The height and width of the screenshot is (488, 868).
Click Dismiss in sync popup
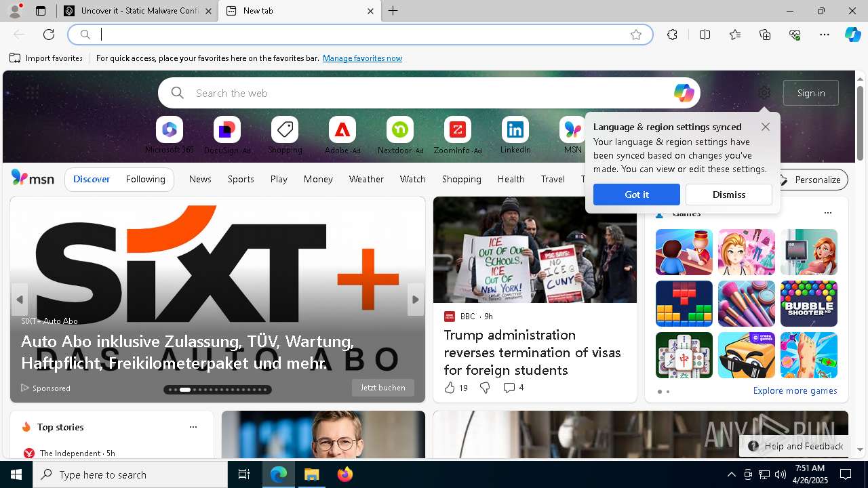point(729,195)
